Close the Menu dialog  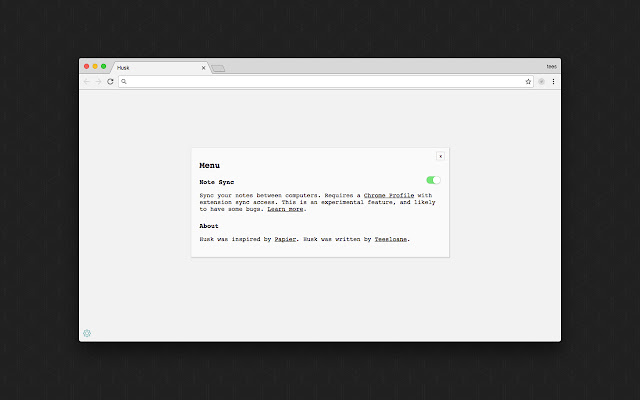(x=440, y=156)
